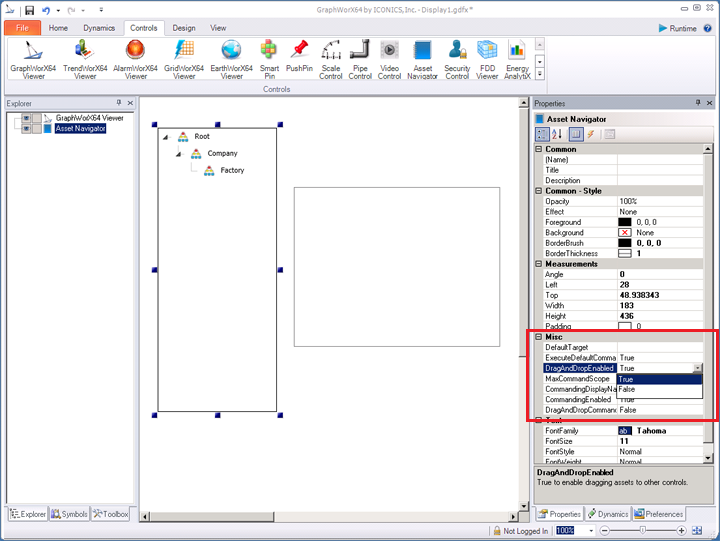Toggle visibility eye for GraphWorX64 Viewer

pos(26,118)
